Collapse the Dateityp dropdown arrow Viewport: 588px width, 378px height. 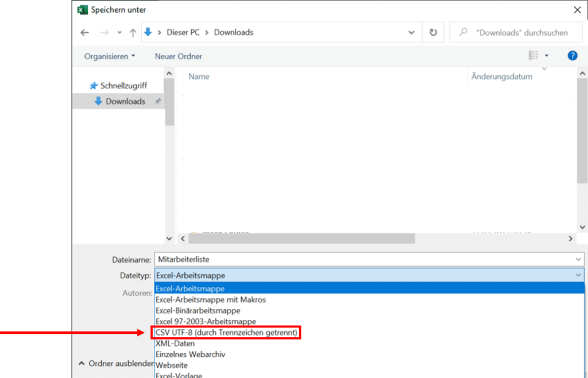[578, 275]
